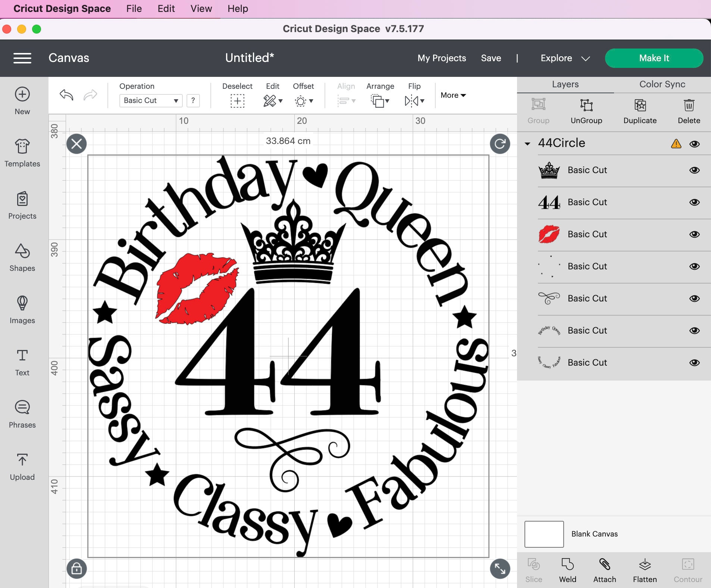UnGroup the 44Circle group
711x588 pixels.
(586, 111)
